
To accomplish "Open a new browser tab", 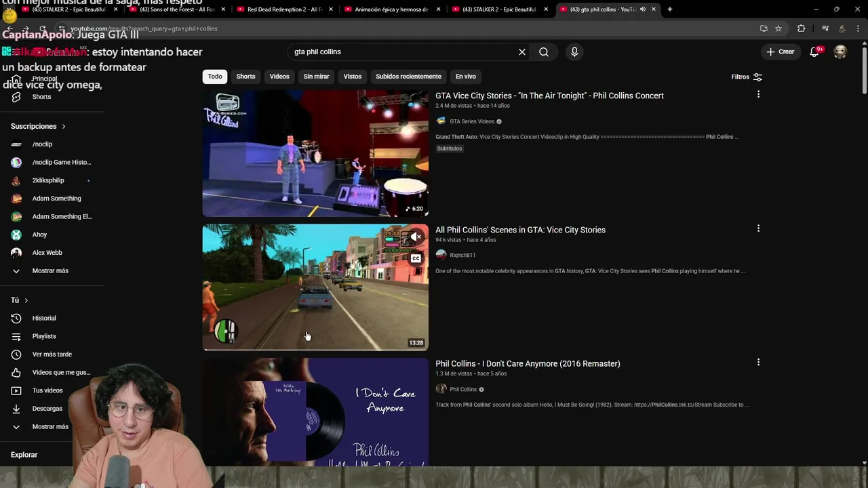I will [x=670, y=9].
